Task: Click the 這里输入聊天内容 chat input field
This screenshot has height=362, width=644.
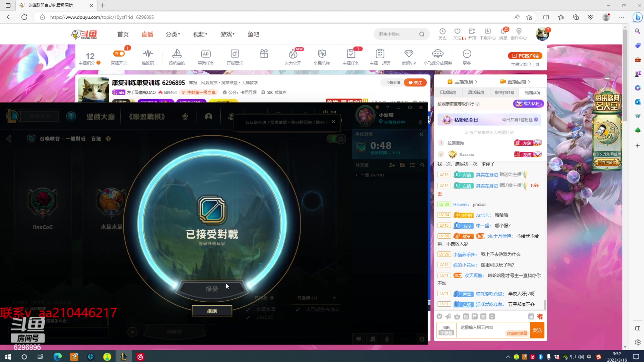Action: tap(493, 330)
